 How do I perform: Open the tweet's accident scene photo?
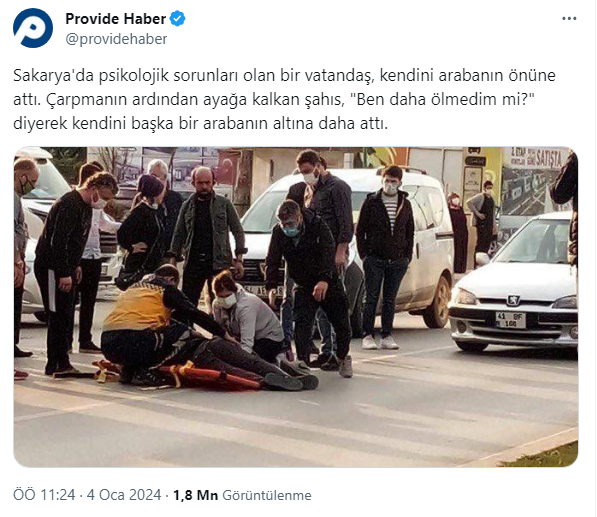[x=296, y=307]
